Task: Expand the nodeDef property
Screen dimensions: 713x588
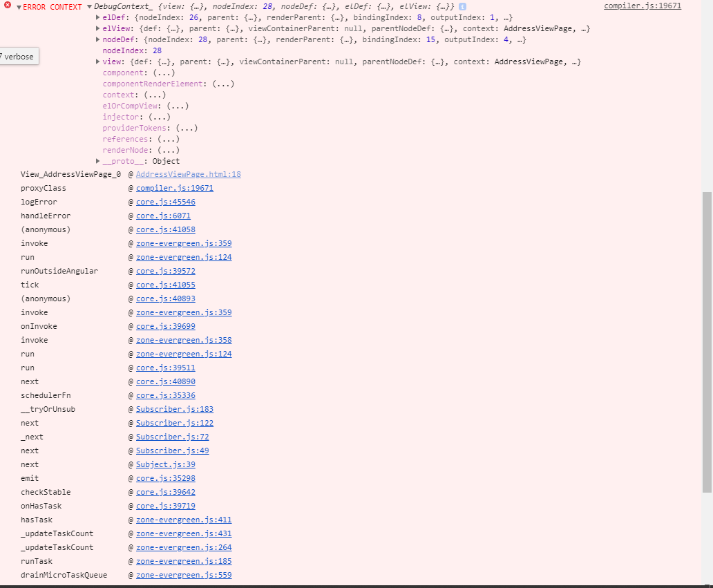Action: [x=98, y=39]
